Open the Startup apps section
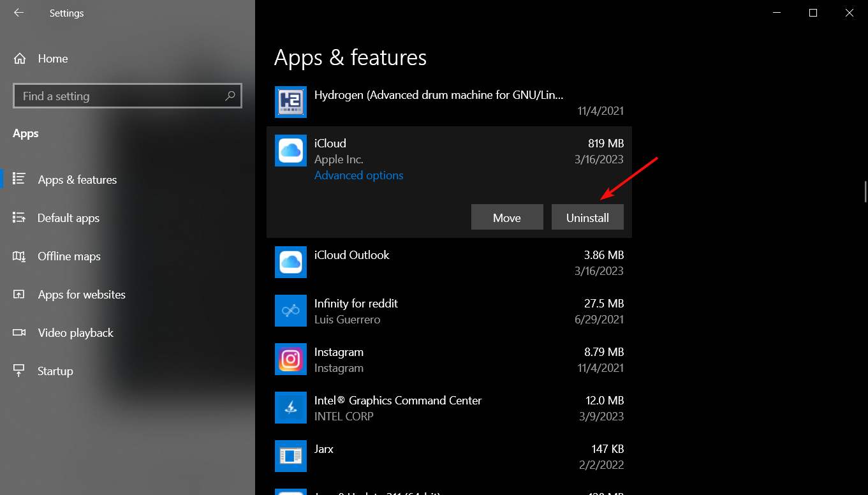868x495 pixels. 55,371
